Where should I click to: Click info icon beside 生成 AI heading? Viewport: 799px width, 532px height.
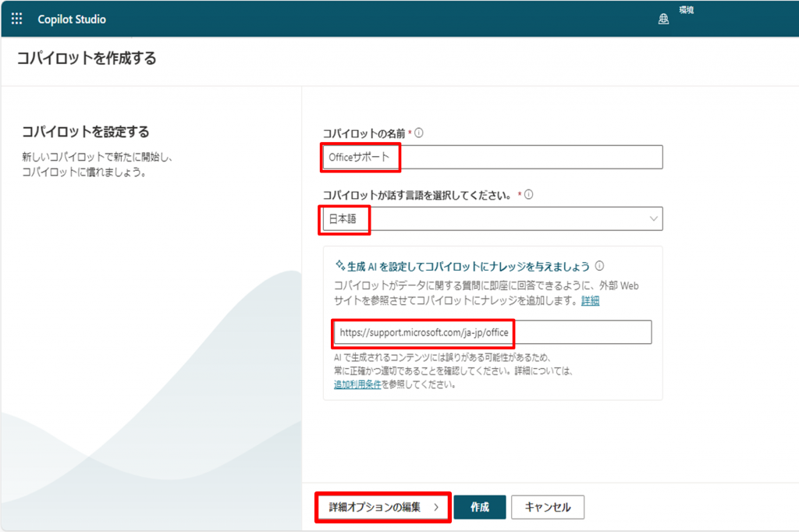pos(600,265)
